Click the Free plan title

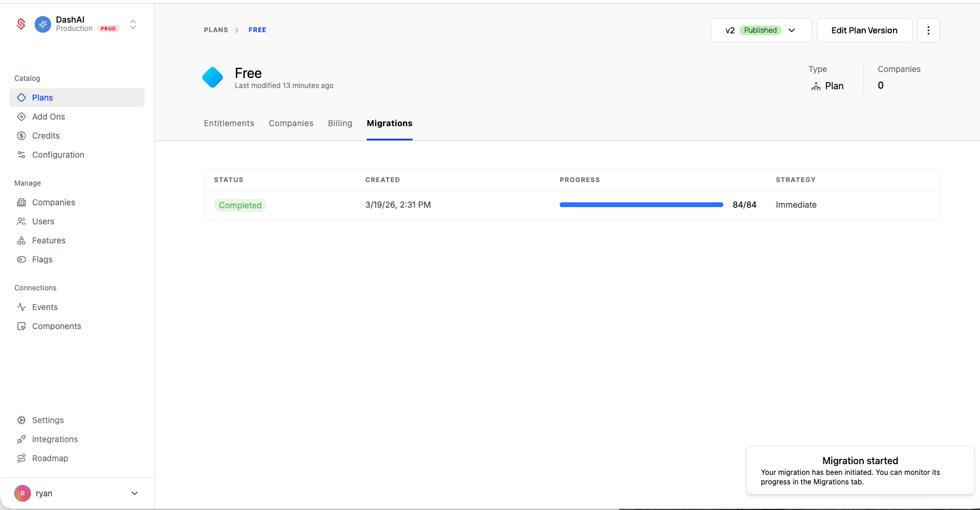click(248, 73)
